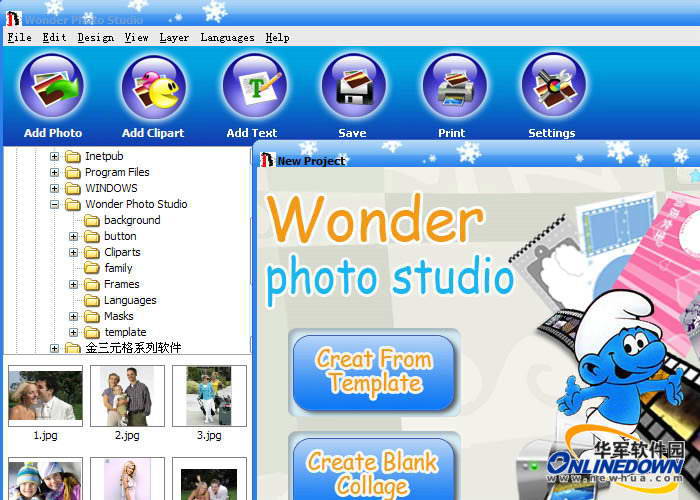Click the Inetpub folder icon
Screen dimensions: 700x500
[72, 157]
